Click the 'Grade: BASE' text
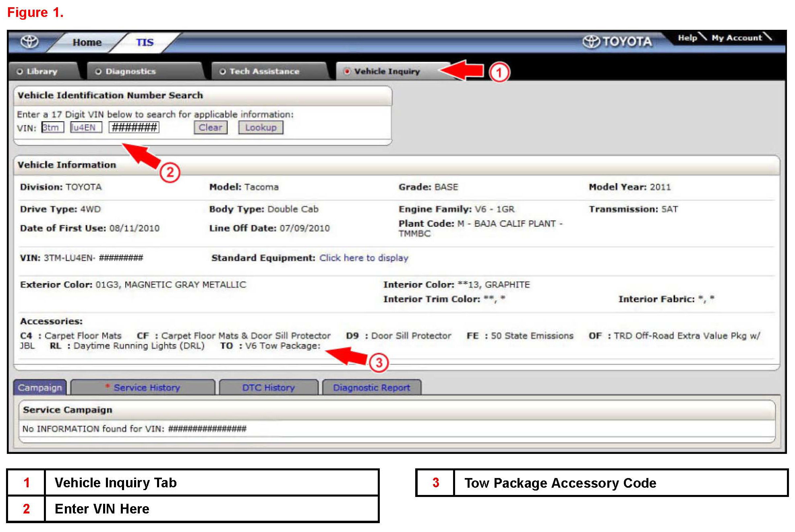Viewport: 795px width, 532px height. click(428, 187)
